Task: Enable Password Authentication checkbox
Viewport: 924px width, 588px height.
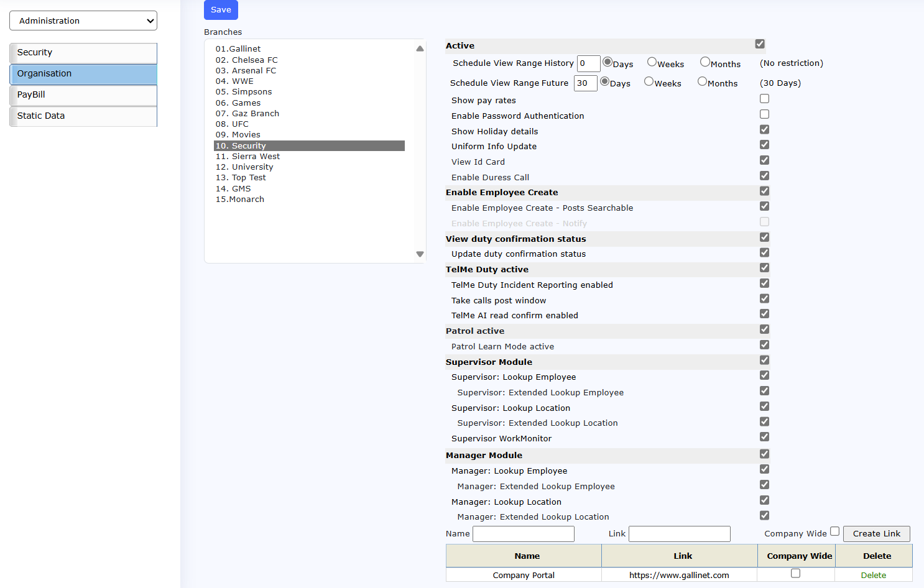Action: pos(764,114)
